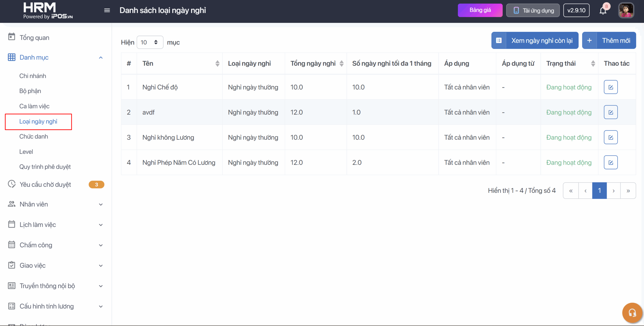Open the support headset chat bubble
The width and height of the screenshot is (644, 326).
click(632, 313)
